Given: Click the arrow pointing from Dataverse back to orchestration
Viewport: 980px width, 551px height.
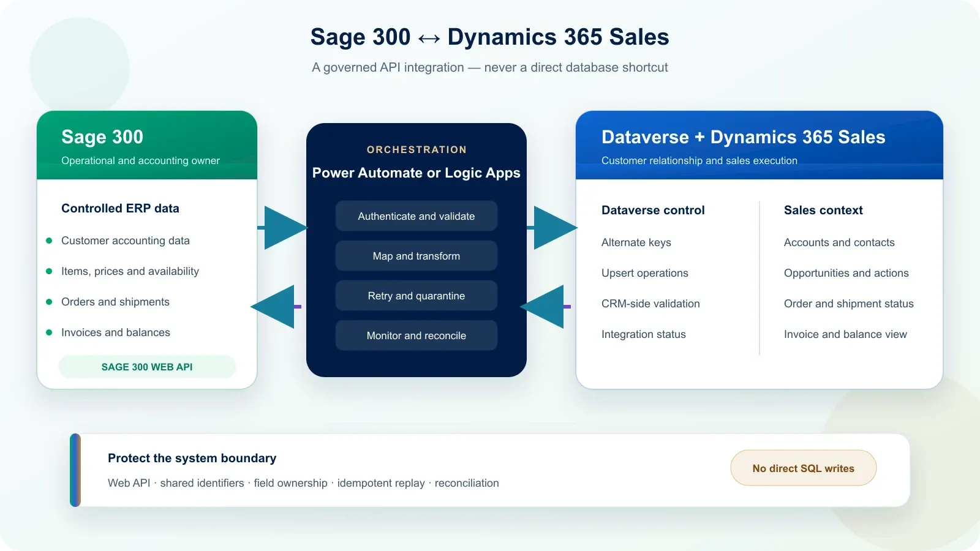Looking at the screenshot, I should tap(546, 307).
